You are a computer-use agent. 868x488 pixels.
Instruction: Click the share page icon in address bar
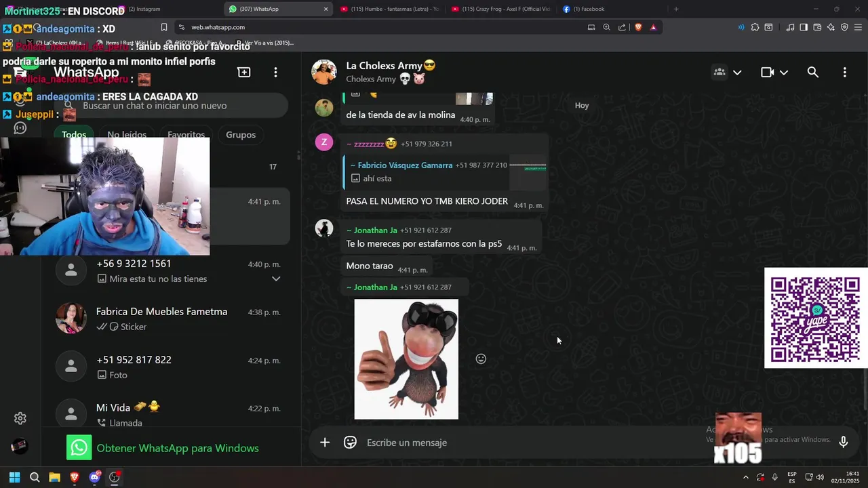click(620, 27)
